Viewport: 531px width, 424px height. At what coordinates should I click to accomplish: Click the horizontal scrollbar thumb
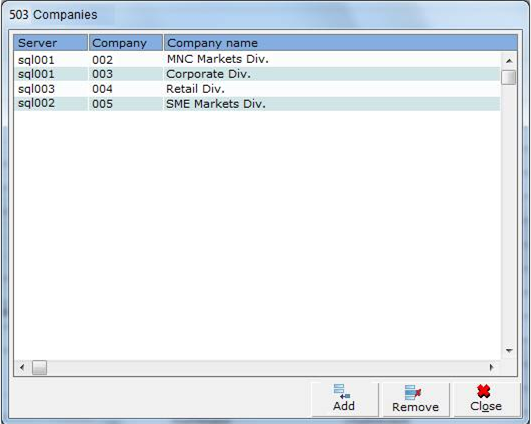(39, 367)
